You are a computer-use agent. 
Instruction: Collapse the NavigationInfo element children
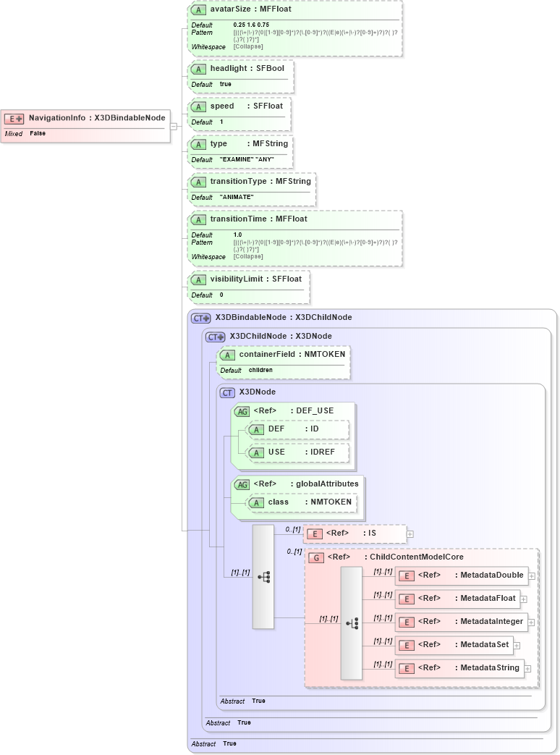pos(174,127)
